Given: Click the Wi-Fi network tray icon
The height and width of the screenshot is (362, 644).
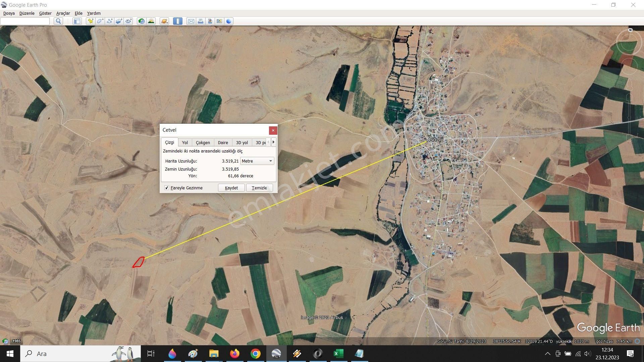Looking at the screenshot, I should pyautogui.click(x=578, y=354).
